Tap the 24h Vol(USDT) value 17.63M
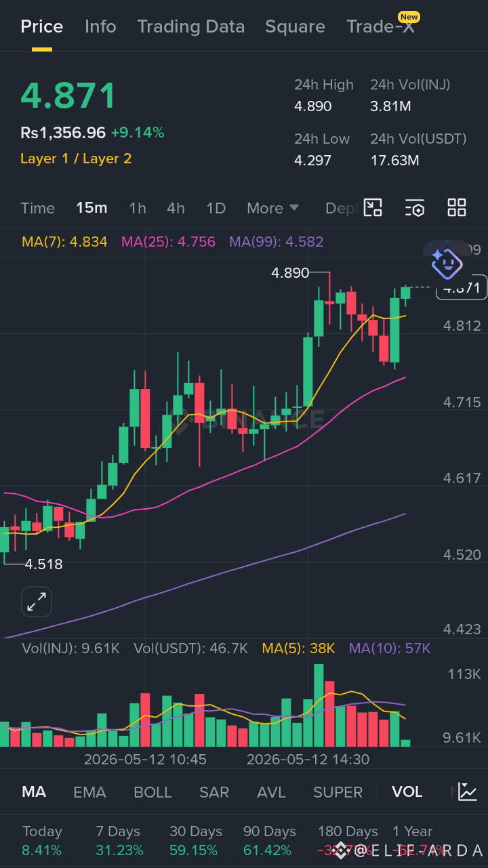The width and height of the screenshot is (488, 868). [x=394, y=161]
